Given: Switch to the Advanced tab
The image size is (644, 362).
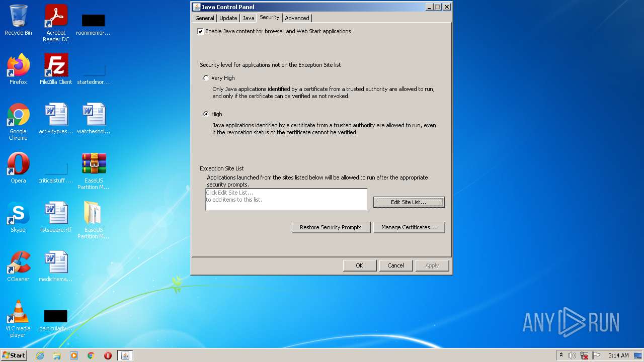Looking at the screenshot, I should pos(297,18).
